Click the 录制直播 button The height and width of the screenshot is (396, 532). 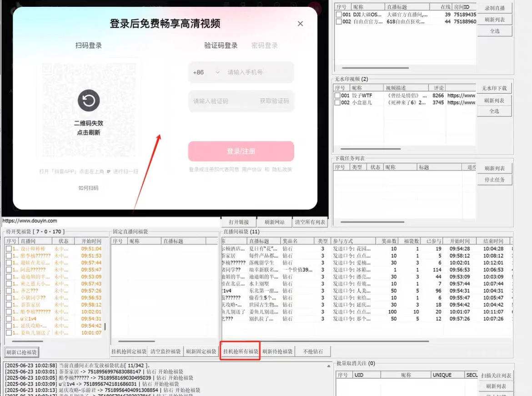tap(494, 8)
